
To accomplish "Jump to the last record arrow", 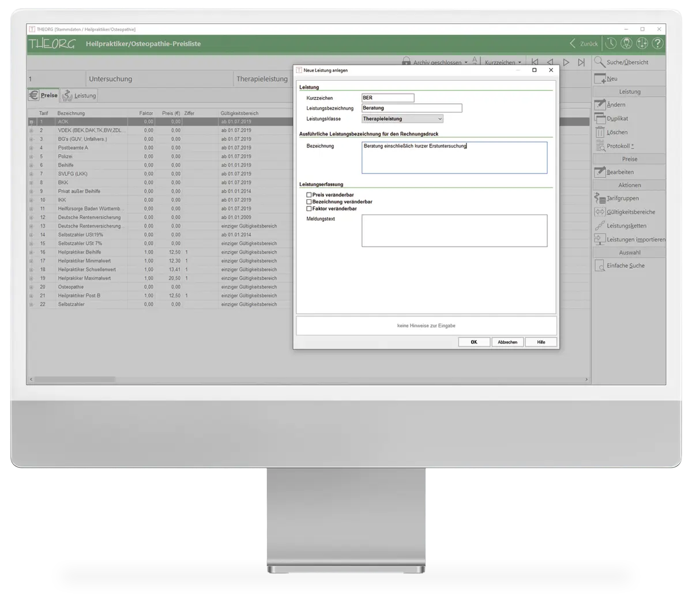I will click(581, 62).
